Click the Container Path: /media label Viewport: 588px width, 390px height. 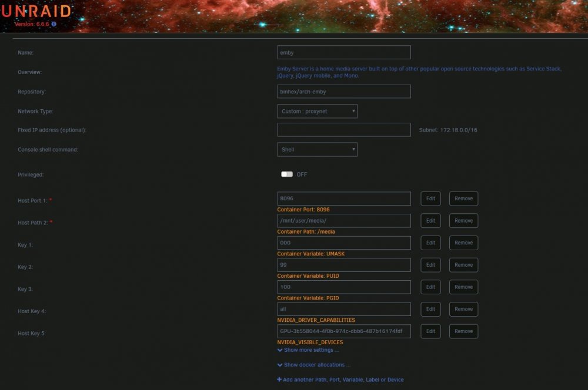306,231
